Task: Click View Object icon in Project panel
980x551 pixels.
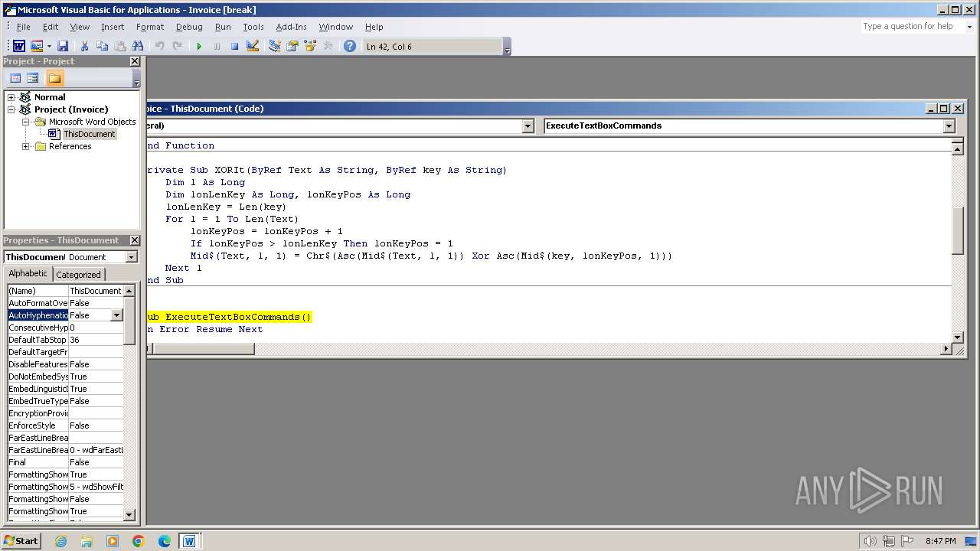Action: (33, 78)
